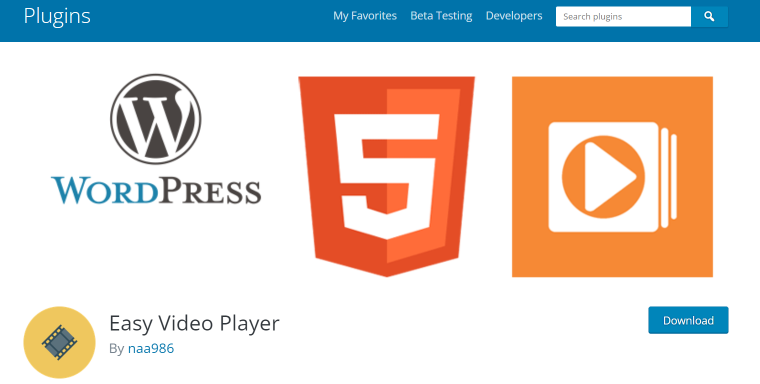
Task: Click the Plugins header title
Action: pyautogui.click(x=57, y=16)
